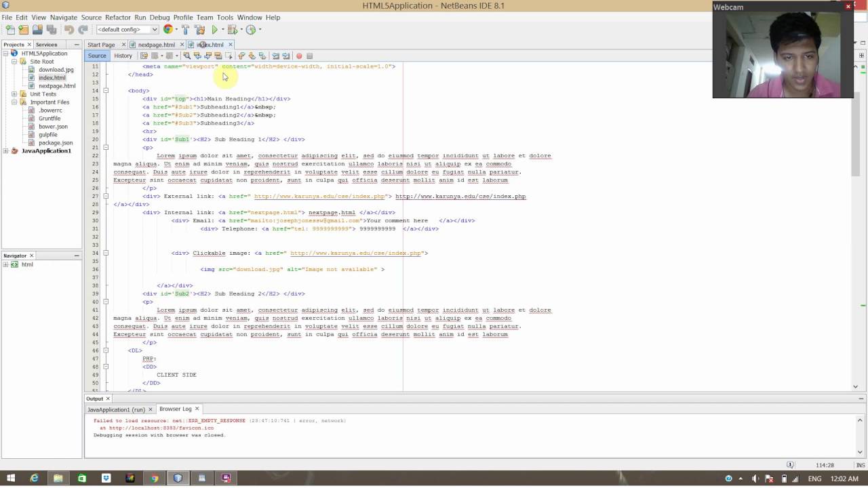Image resolution: width=868 pixels, height=488 pixels.
Task: Click the Redo arrow icon
Action: [x=83, y=30]
